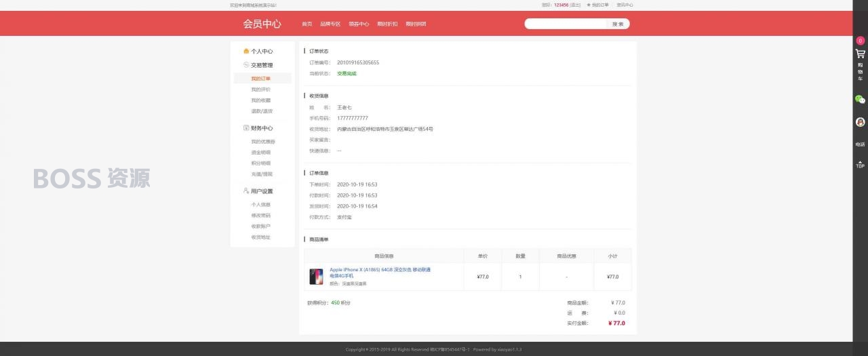This screenshot has height=356, width=868.
Task: Open 品牌专区 in the navigation bar
Action: click(330, 24)
